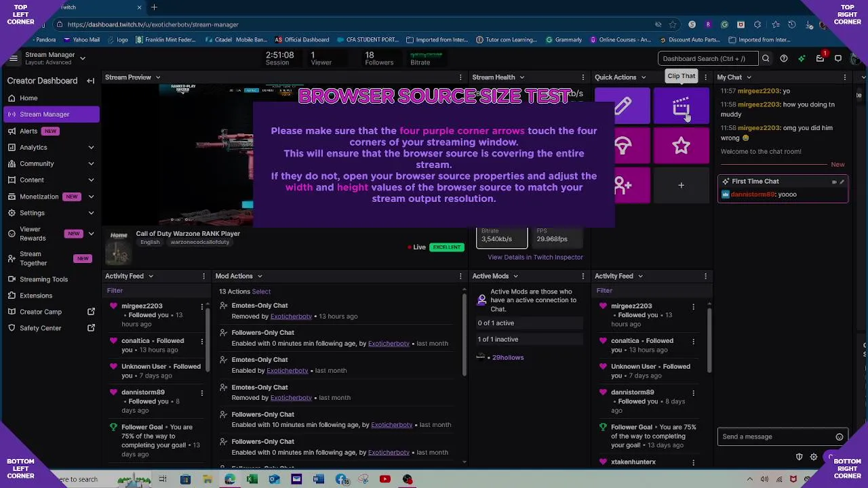Click the warzonecodcallofduty stream tag
Viewport: 868px width, 488px height.
pyautogui.click(x=200, y=242)
